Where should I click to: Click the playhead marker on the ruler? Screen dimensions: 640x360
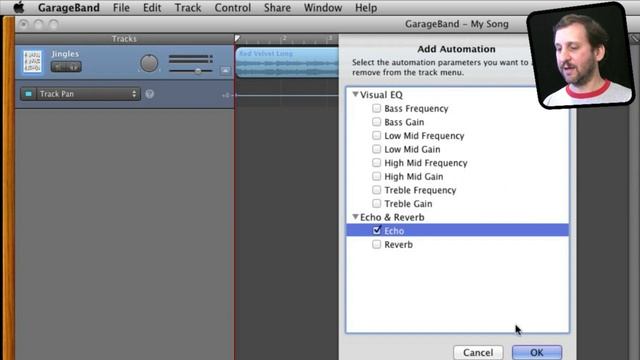point(238,38)
